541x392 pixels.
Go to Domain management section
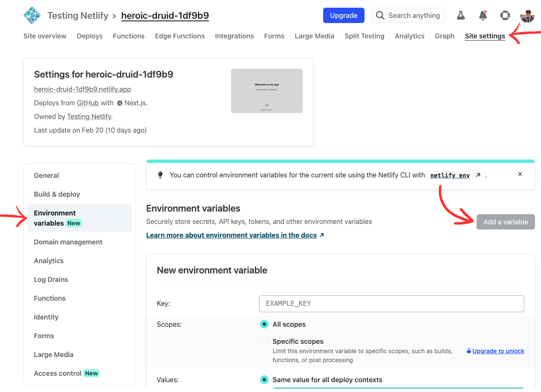[68, 242]
